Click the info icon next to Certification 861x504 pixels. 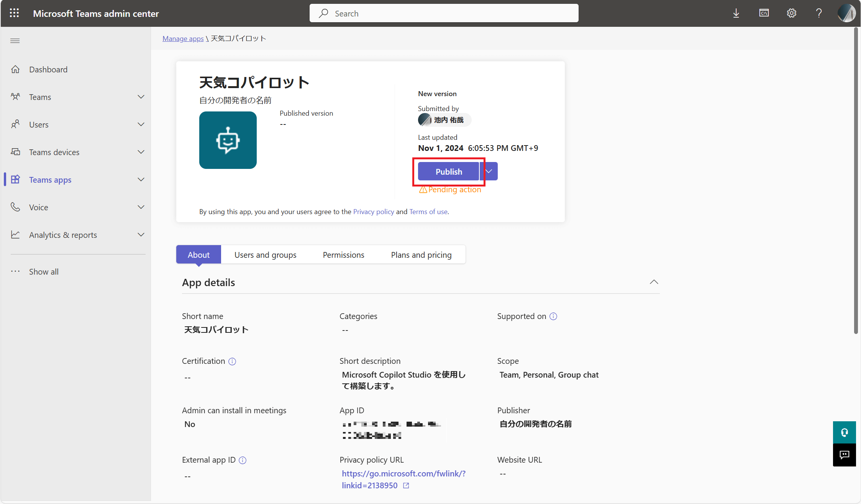pos(232,361)
